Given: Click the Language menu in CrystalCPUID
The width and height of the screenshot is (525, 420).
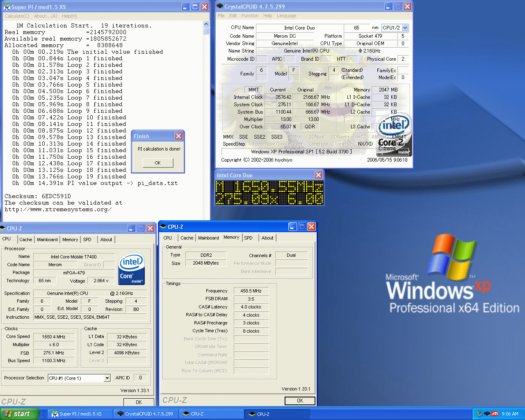Looking at the screenshot, I should [x=286, y=16].
